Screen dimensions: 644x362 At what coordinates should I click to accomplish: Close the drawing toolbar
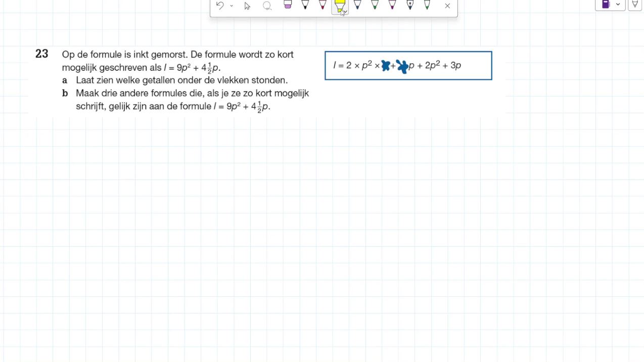click(447, 6)
